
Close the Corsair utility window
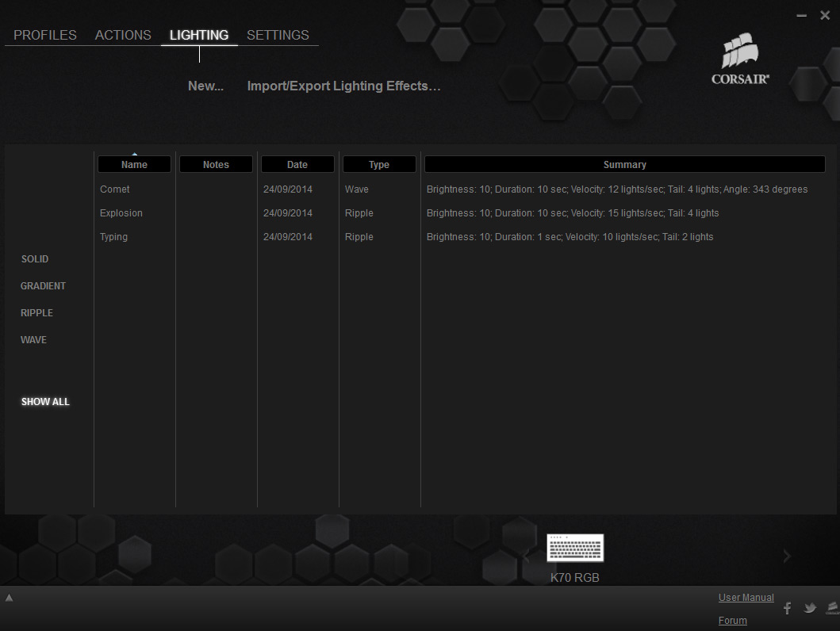(x=825, y=16)
